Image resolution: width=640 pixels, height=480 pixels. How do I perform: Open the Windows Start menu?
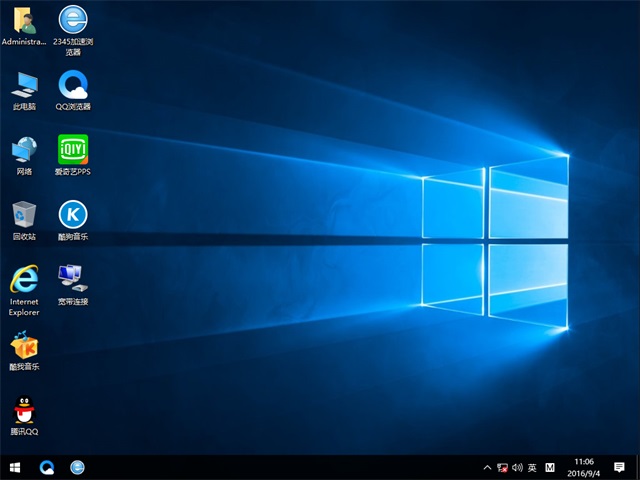tap(15, 467)
